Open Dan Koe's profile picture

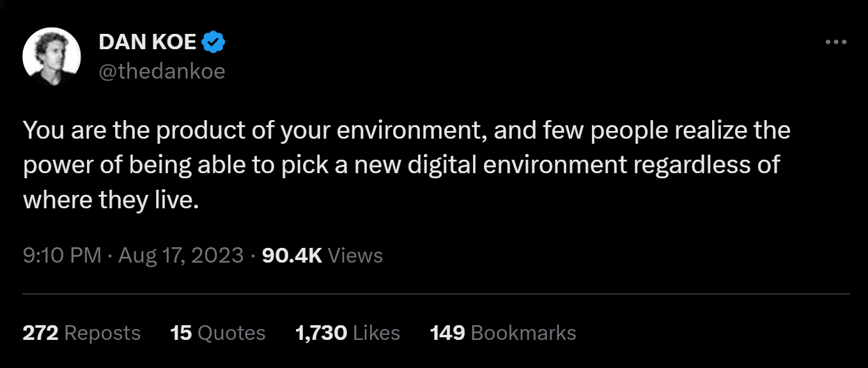pyautogui.click(x=52, y=57)
